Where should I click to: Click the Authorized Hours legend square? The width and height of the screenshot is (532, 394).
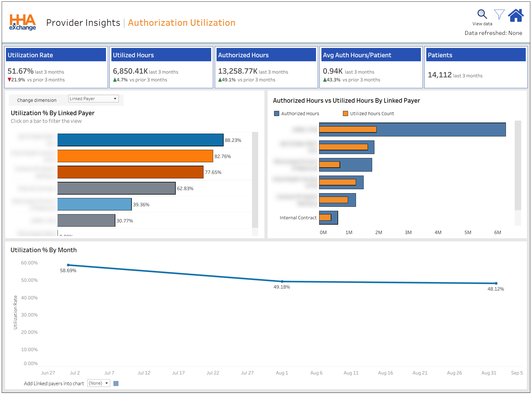tap(277, 113)
